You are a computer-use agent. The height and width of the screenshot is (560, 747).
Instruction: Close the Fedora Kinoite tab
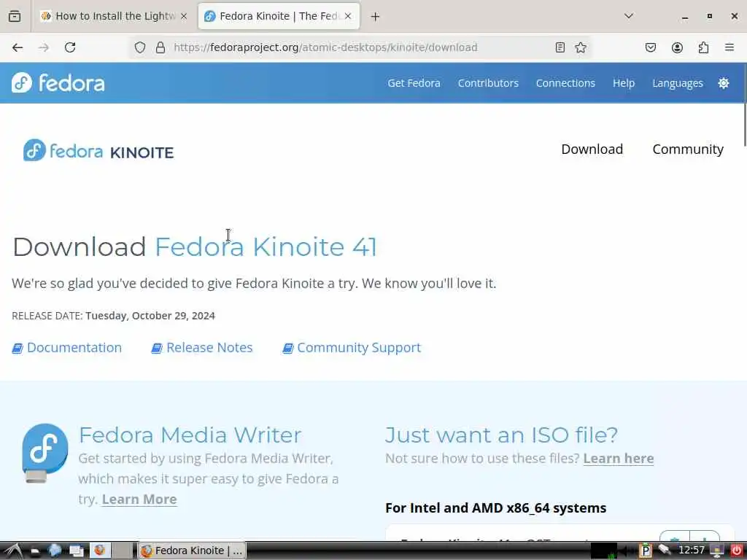coord(348,16)
